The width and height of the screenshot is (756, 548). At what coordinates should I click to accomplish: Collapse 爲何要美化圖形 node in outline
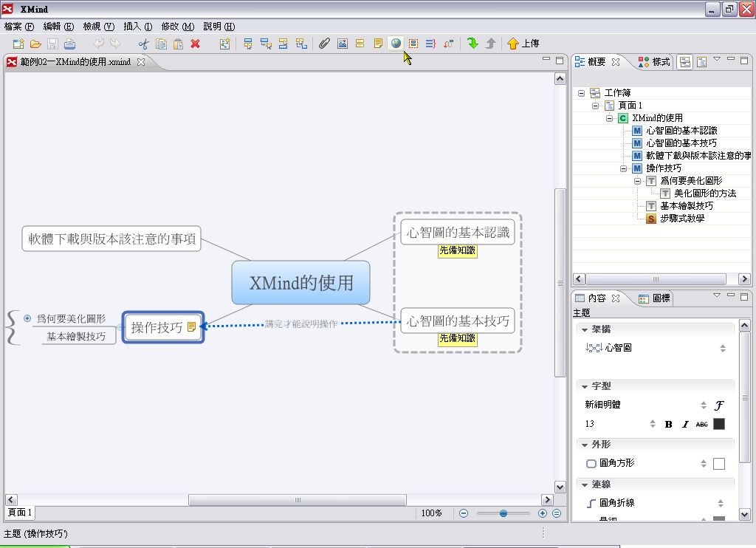coord(637,181)
